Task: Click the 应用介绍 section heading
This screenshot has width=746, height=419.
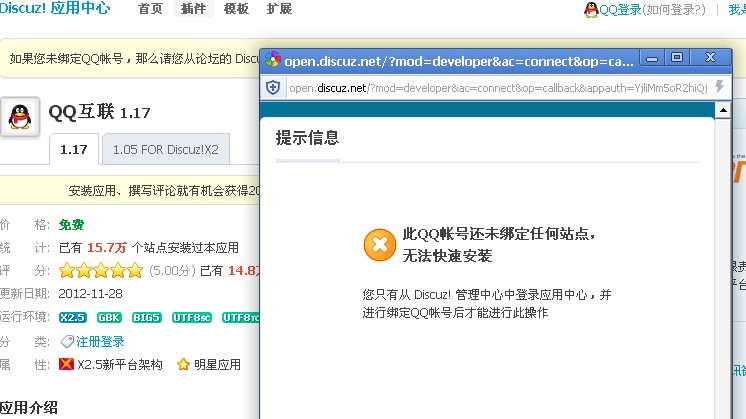Action: pyautogui.click(x=29, y=408)
